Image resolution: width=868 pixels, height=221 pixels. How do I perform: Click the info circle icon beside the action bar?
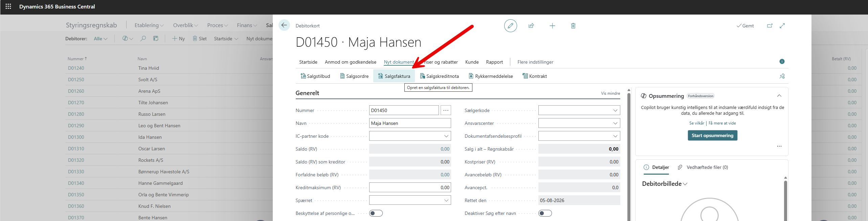782,61
